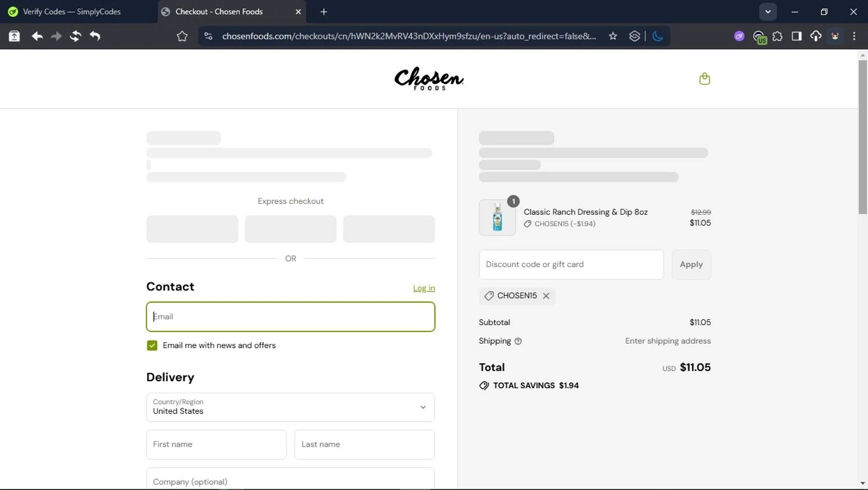Screen dimensions: 868x490
Task: Click the browser address bar URL
Action: (x=409, y=36)
